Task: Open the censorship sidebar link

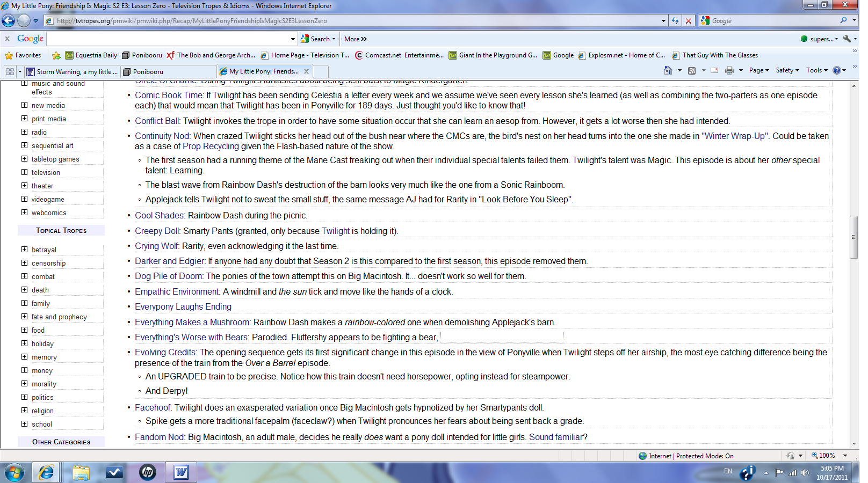Action: pos(48,263)
